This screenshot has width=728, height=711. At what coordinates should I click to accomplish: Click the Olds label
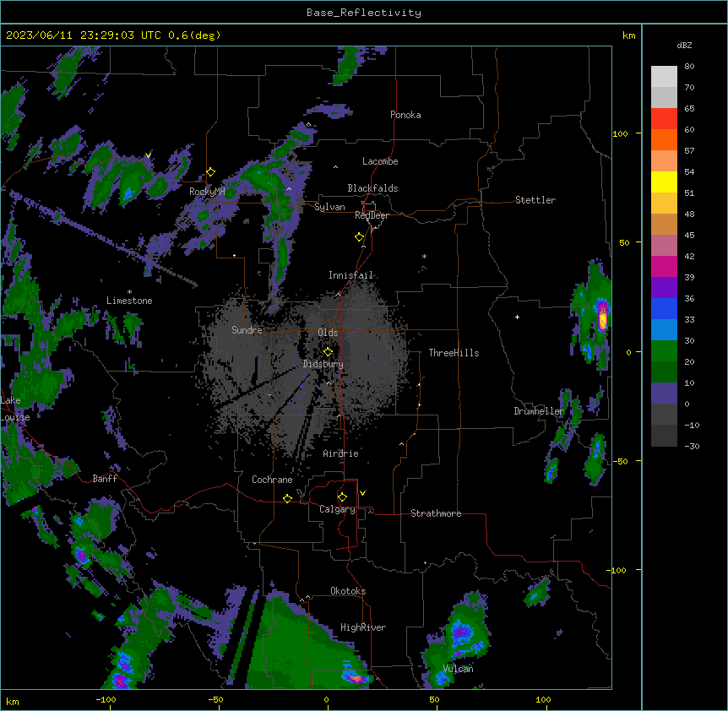328,333
